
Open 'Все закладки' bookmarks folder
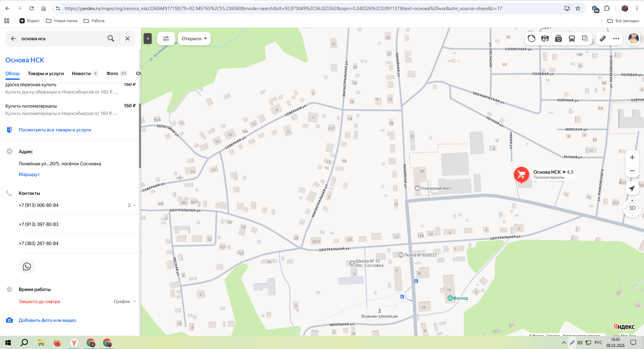point(623,21)
